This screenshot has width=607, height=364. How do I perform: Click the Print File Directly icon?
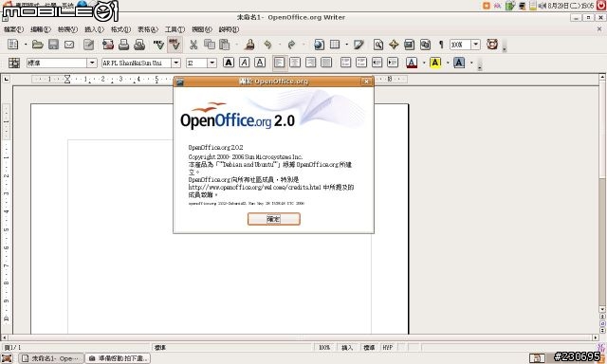point(124,45)
